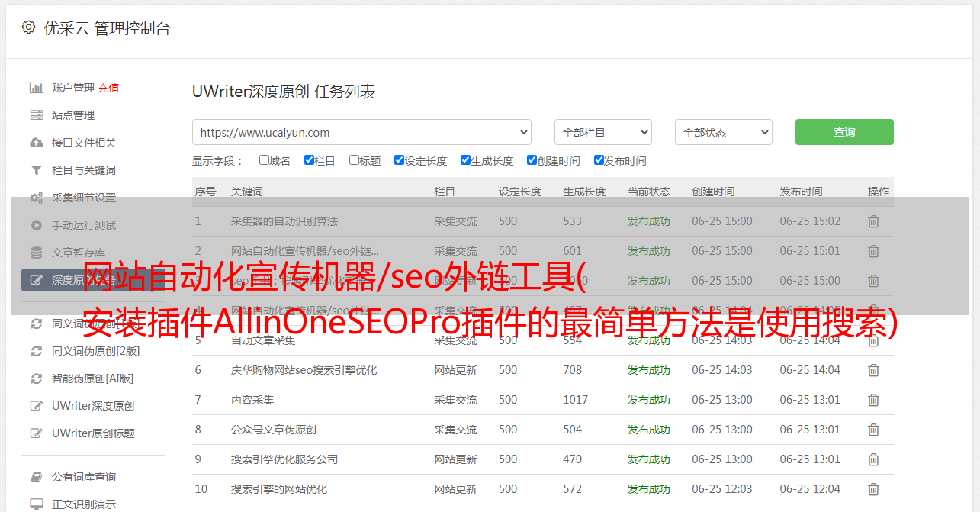Screen dimensions: 980x512
Task: Expand the 全部栏目 dropdown
Action: pyautogui.click(x=602, y=132)
